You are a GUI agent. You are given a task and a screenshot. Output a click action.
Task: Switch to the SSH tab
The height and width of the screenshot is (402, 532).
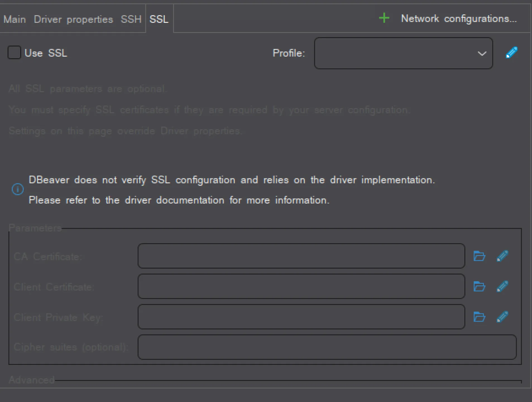[x=131, y=19]
